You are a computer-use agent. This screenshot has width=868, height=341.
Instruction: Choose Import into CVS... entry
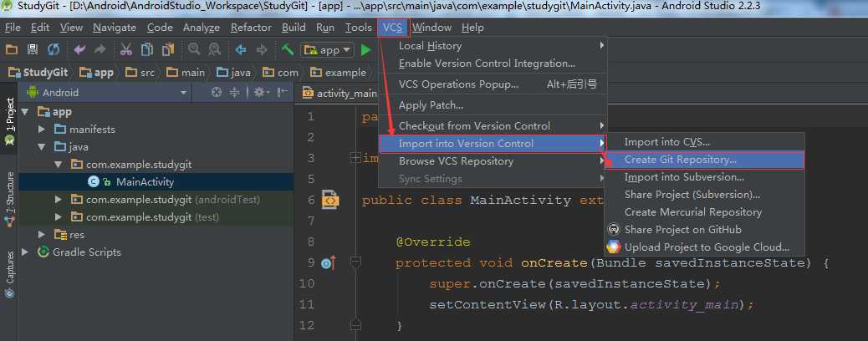click(704, 142)
